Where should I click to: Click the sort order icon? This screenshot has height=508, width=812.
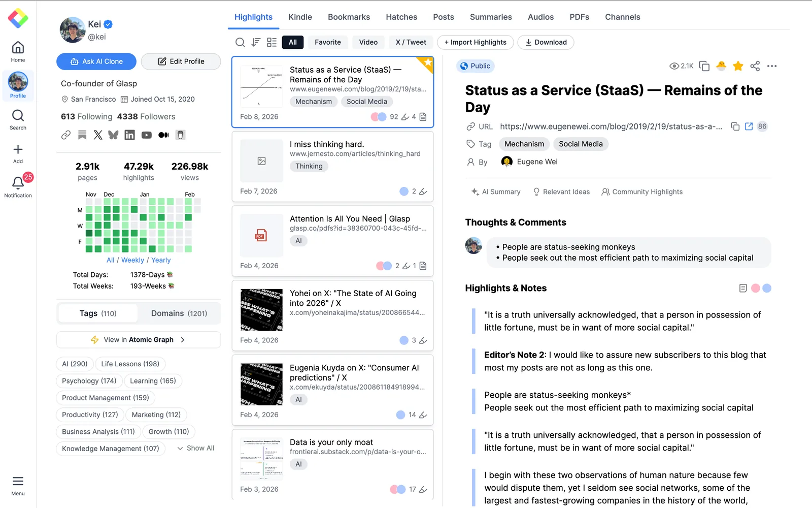point(256,42)
